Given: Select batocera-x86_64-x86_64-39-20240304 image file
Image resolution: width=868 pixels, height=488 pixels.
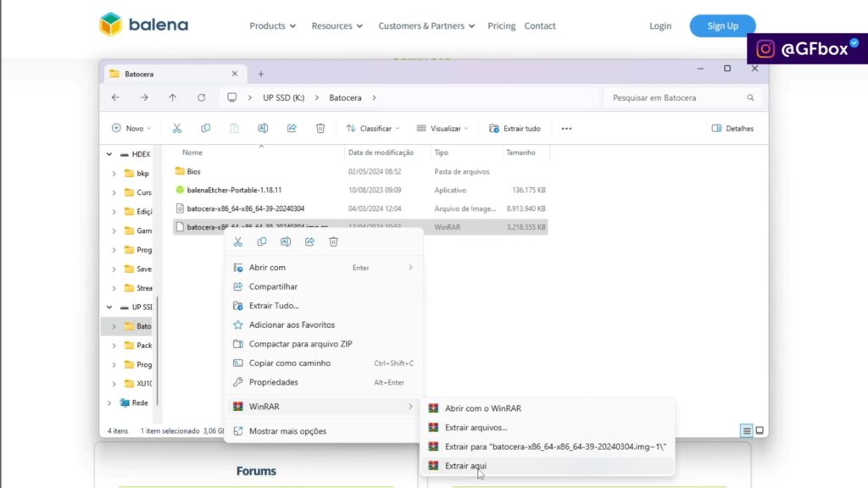Looking at the screenshot, I should coord(360,208).
